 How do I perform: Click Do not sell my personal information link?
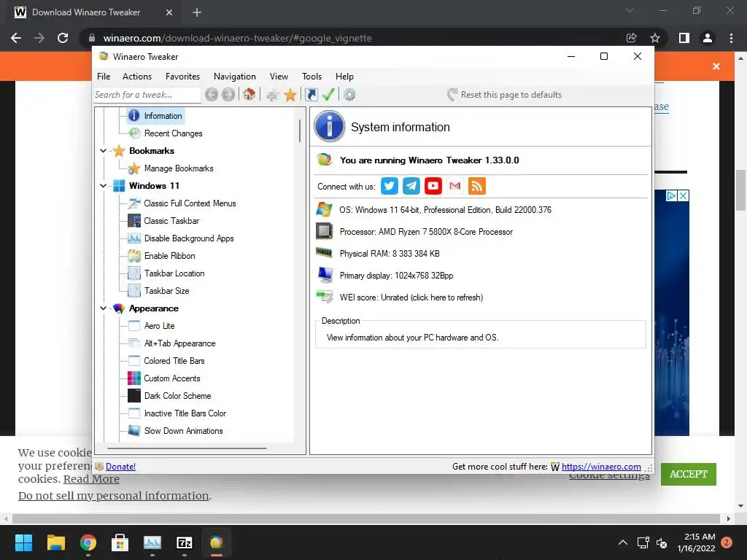[x=113, y=496]
